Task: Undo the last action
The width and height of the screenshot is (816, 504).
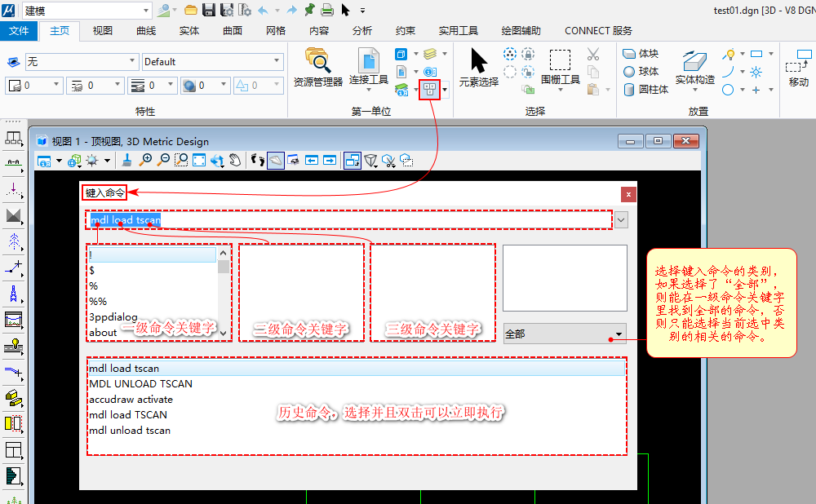Action: [264, 10]
